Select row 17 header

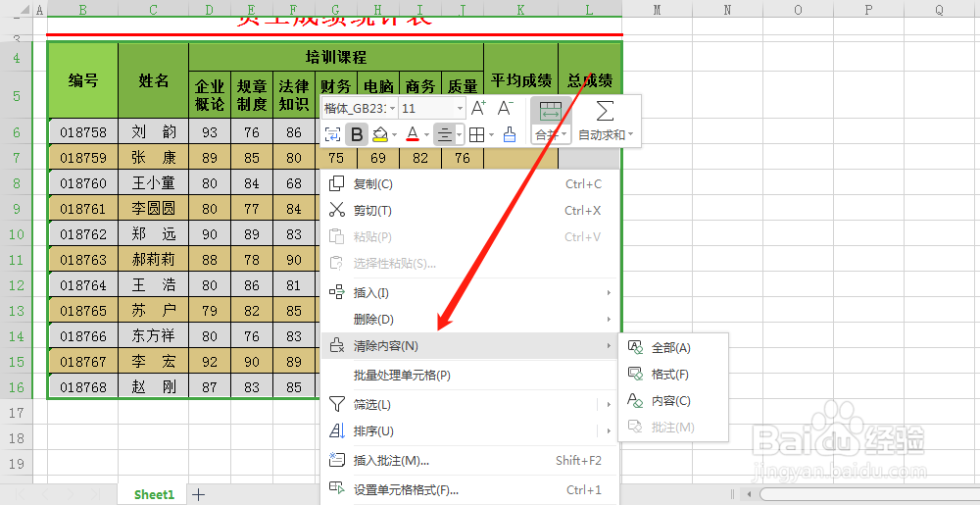[x=16, y=413]
